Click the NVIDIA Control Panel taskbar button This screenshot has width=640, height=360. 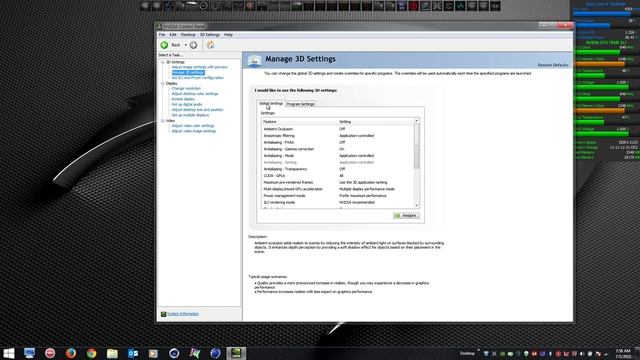tap(236, 353)
